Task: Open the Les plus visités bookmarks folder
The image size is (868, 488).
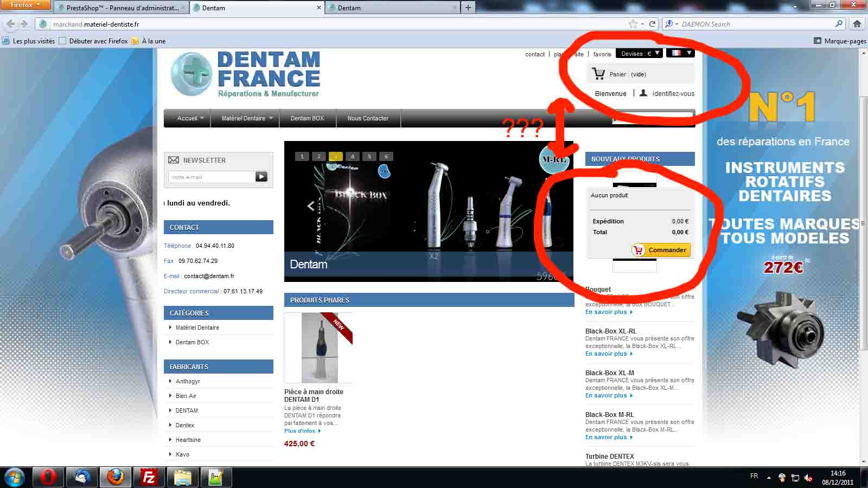Action: [29, 41]
